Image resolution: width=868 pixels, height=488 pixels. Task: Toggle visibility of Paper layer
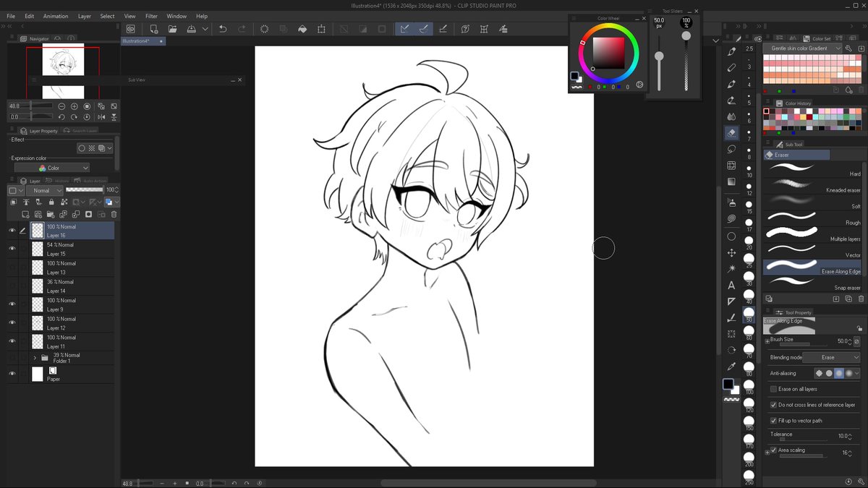[12, 374]
